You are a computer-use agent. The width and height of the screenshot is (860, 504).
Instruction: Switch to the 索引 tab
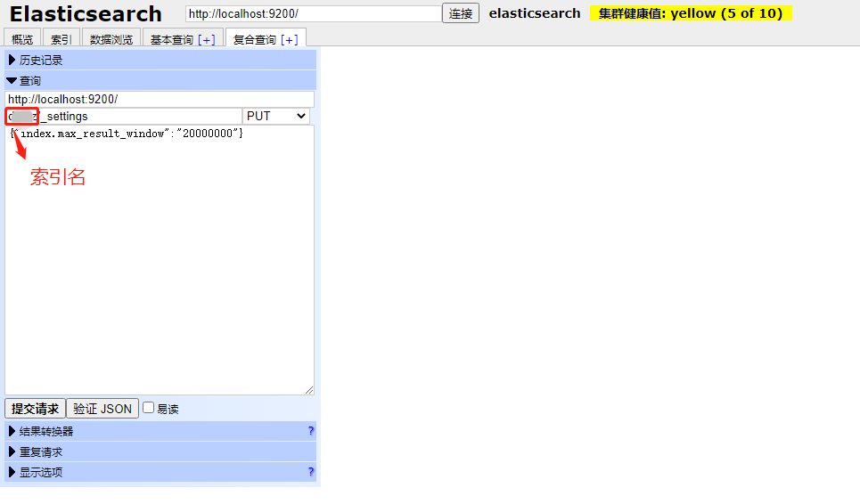click(61, 39)
